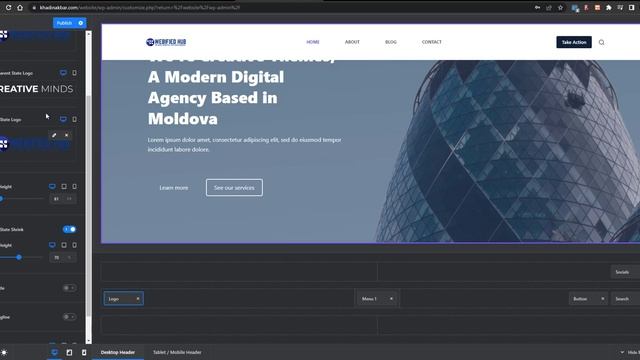Viewport: 640px width, 360px height.
Task: Reload the page in browser
Action: pos(8,7)
